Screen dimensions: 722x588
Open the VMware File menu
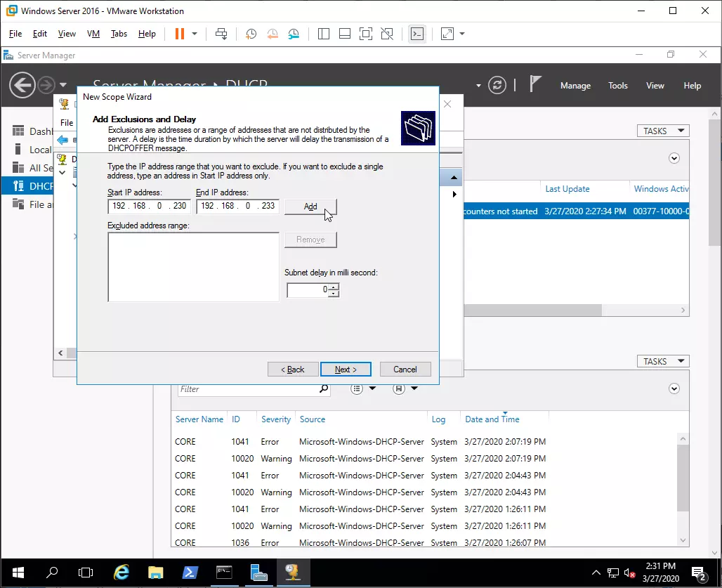click(x=15, y=34)
